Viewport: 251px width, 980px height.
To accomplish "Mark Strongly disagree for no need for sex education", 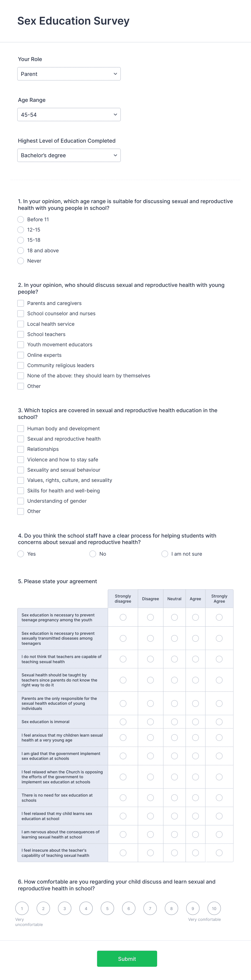I will pos(123,797).
